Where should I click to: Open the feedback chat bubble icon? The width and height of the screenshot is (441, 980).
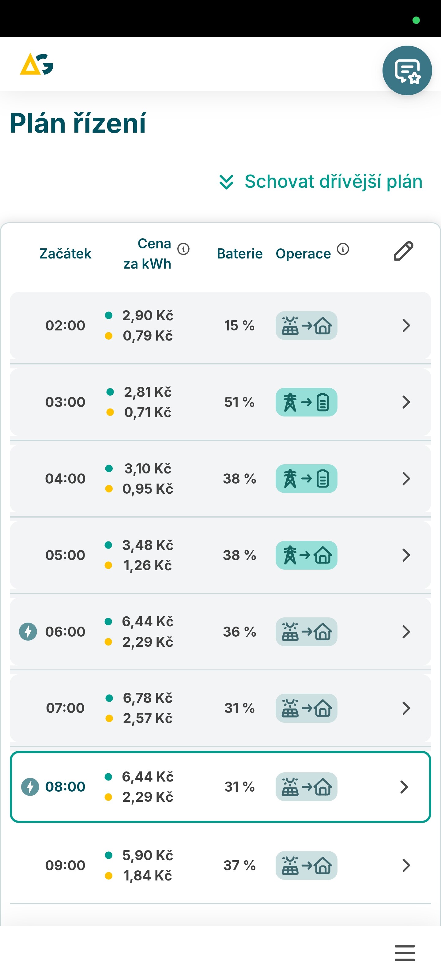[x=407, y=70]
